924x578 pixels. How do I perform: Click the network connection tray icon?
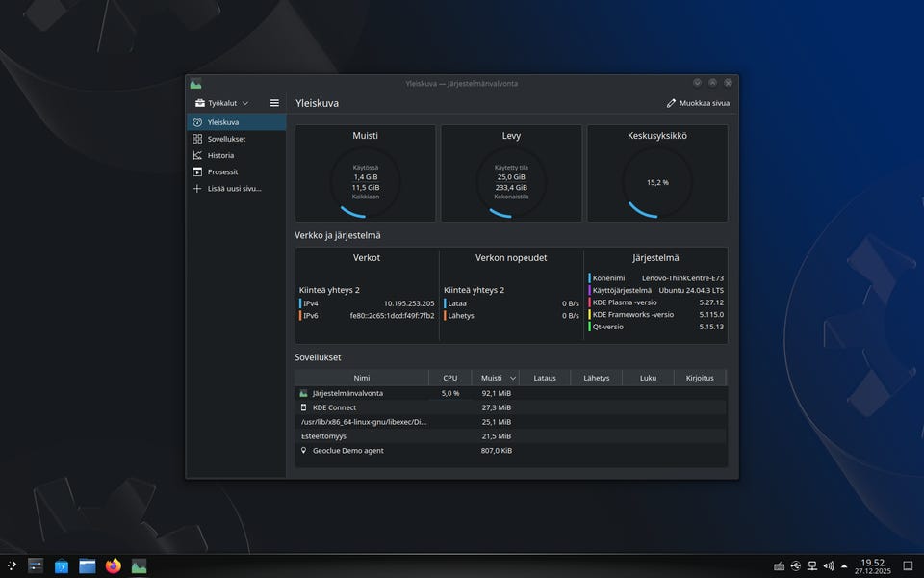[812, 565]
